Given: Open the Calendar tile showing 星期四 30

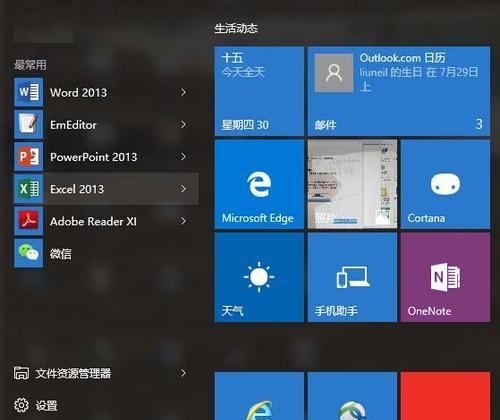Looking at the screenshot, I should (259, 91).
